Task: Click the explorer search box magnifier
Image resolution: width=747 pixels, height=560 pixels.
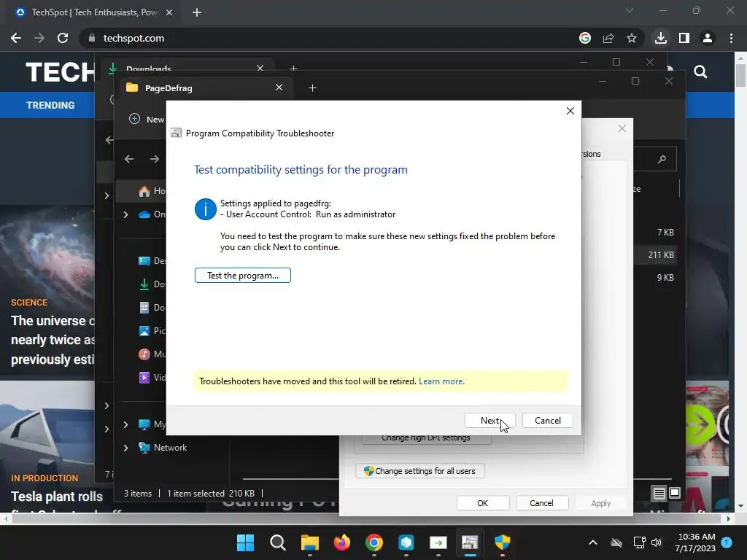Action: tap(662, 159)
